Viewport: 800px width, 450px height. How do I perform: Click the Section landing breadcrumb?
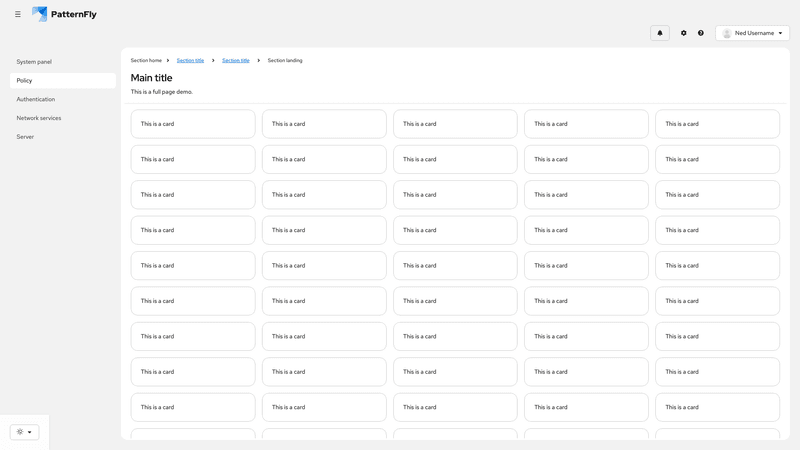click(285, 60)
